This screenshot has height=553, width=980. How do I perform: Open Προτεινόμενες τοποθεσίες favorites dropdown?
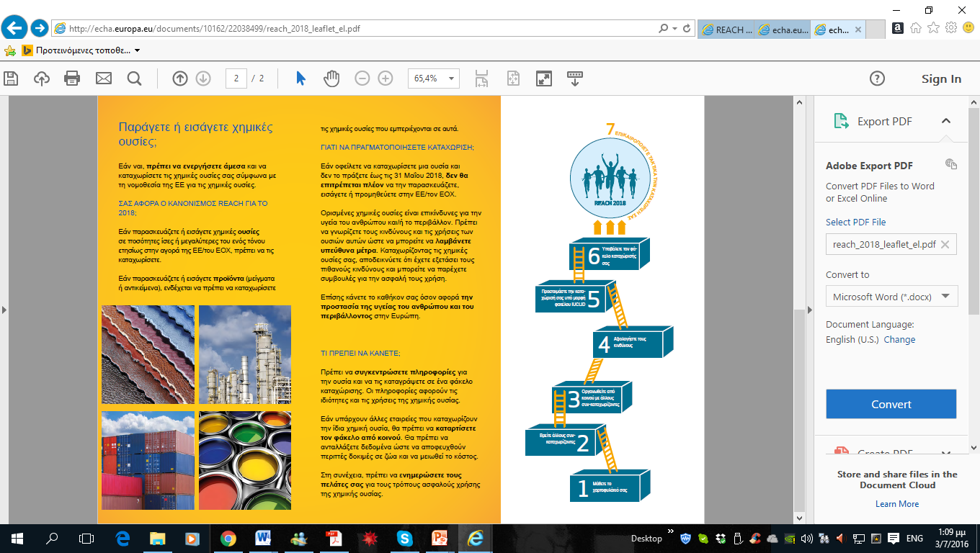81,50
